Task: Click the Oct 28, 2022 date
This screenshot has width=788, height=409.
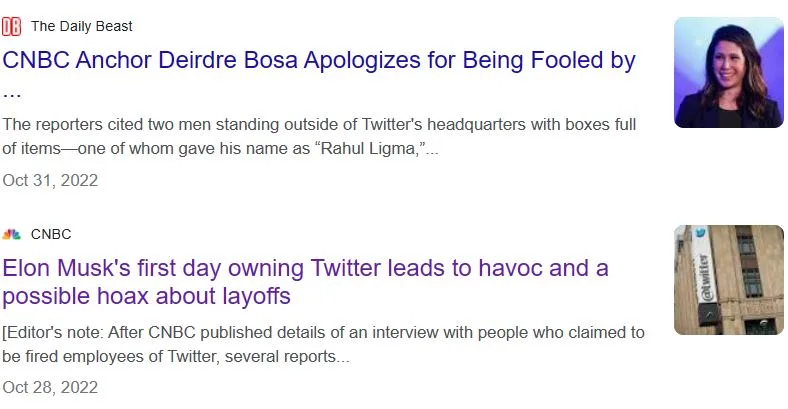Action: (50, 387)
